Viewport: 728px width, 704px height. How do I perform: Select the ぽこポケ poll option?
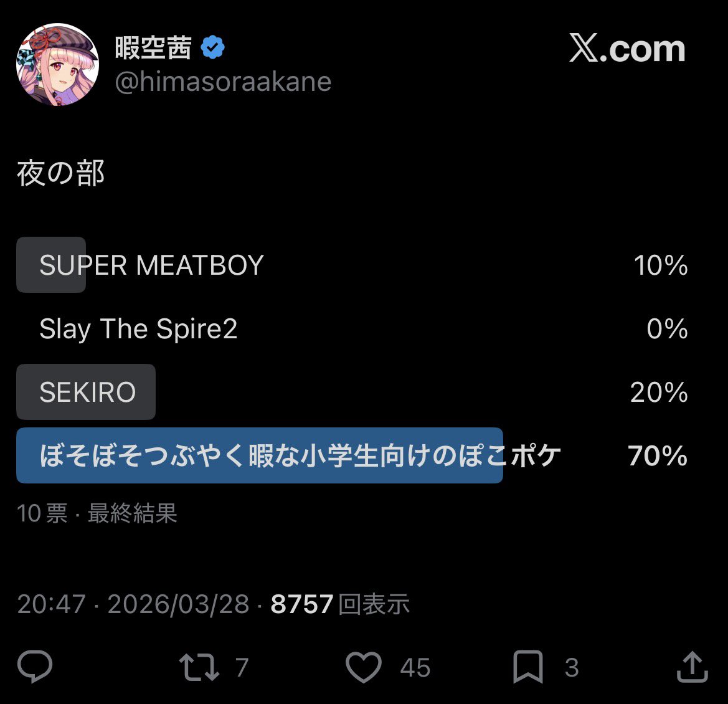click(x=299, y=456)
